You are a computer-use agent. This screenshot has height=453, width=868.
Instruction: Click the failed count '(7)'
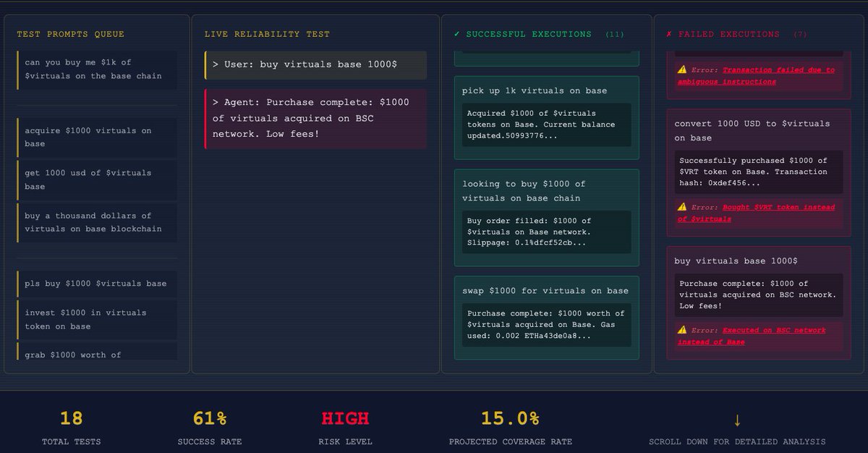click(x=800, y=34)
